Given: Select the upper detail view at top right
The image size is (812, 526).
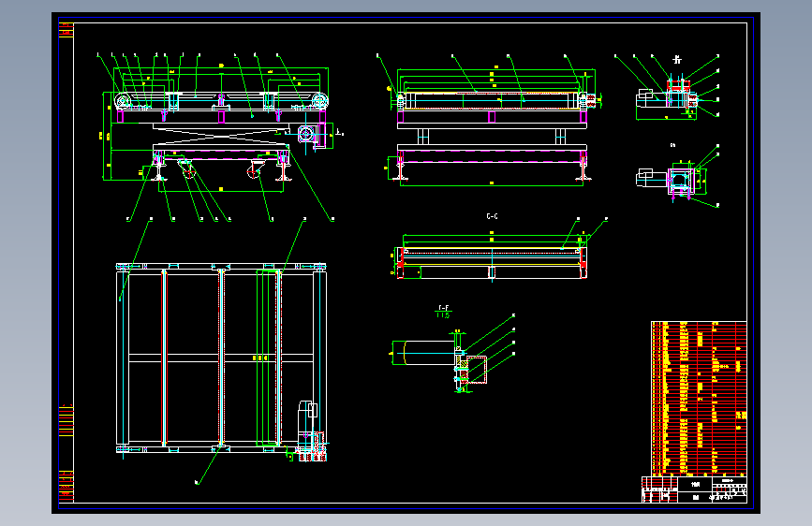Looking at the screenshot, I should [x=668, y=96].
